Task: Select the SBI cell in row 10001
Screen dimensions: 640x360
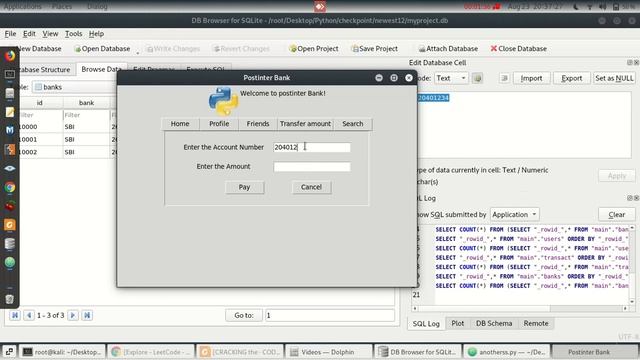Action: click(x=87, y=139)
